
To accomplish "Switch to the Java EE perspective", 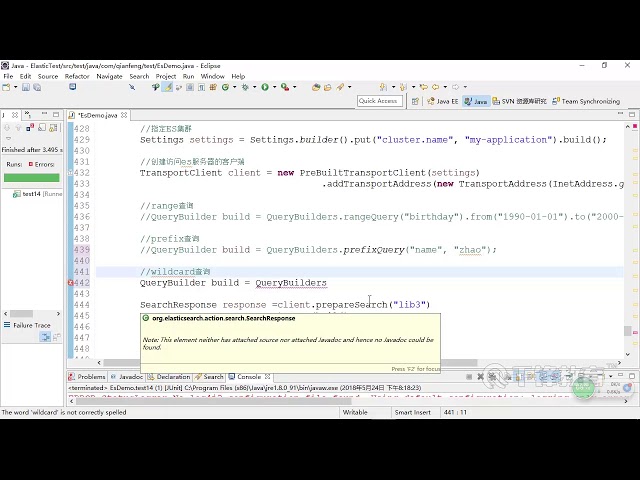I will coord(443,101).
